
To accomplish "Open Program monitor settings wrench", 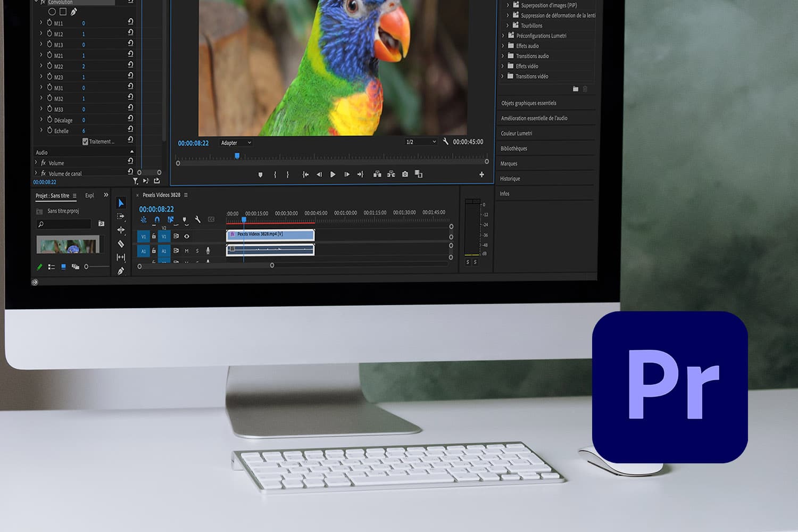I will coord(445,142).
